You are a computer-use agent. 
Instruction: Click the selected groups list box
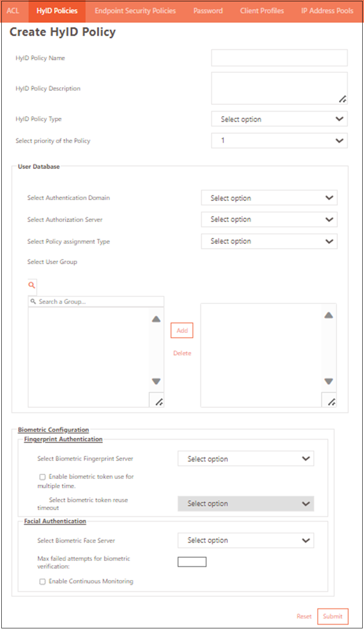[x=269, y=355]
